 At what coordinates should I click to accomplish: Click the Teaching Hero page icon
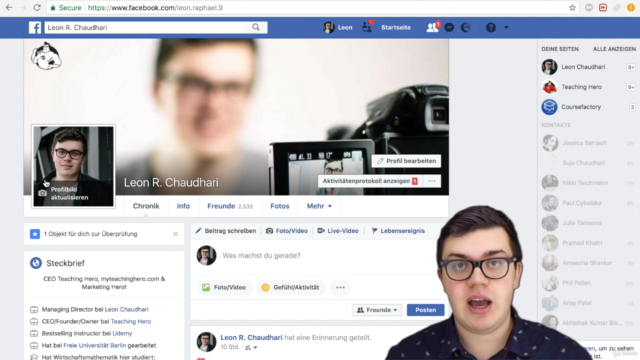(x=549, y=87)
